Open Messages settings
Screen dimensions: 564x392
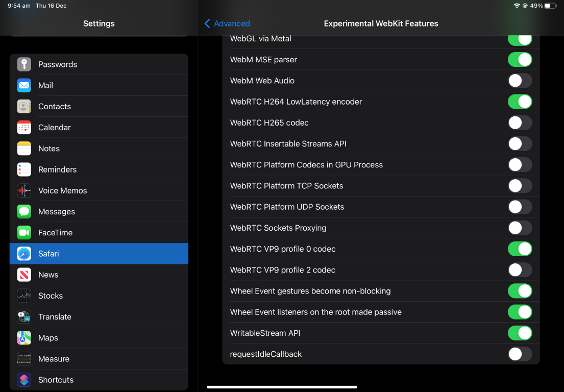click(99, 211)
